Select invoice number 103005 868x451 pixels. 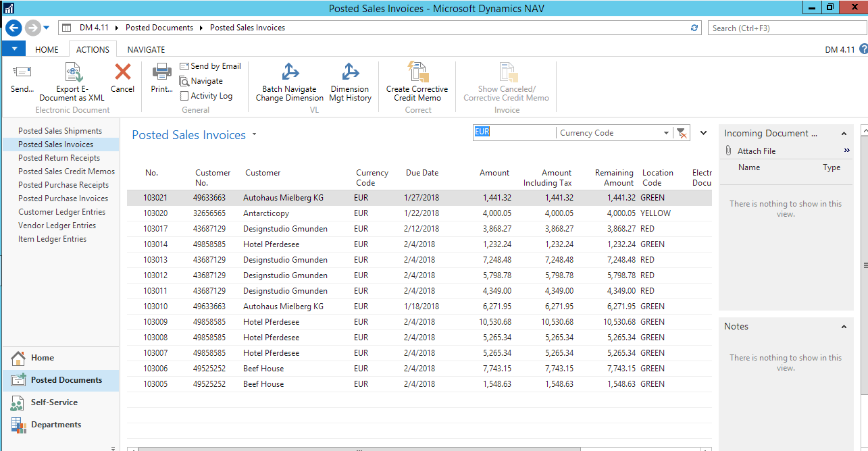155,384
